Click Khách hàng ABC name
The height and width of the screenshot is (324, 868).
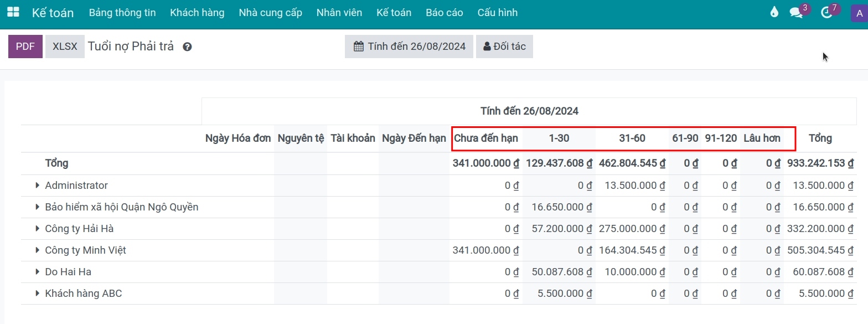pyautogui.click(x=84, y=293)
